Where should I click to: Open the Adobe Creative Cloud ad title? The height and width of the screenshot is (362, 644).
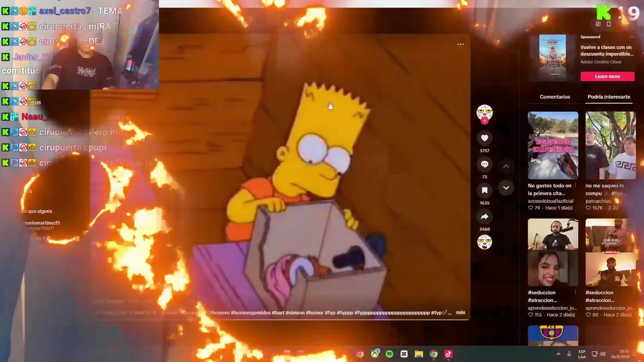tap(601, 62)
